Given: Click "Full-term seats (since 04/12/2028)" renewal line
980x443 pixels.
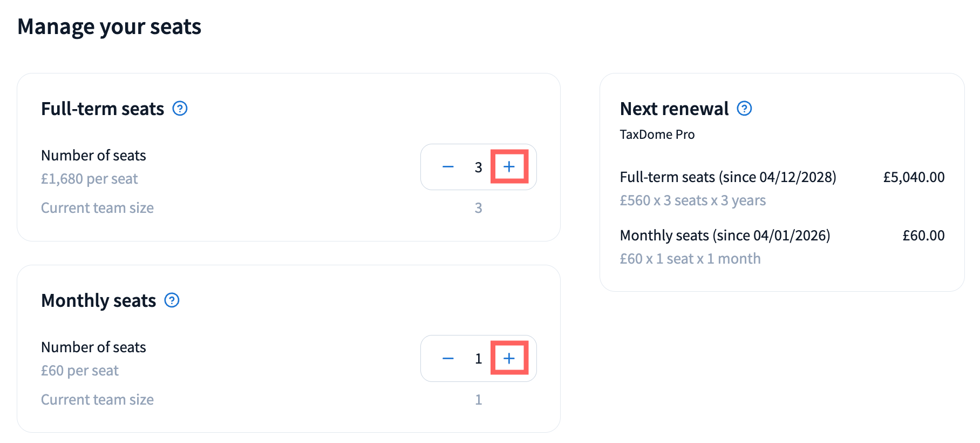Looking at the screenshot, I should (x=727, y=177).
